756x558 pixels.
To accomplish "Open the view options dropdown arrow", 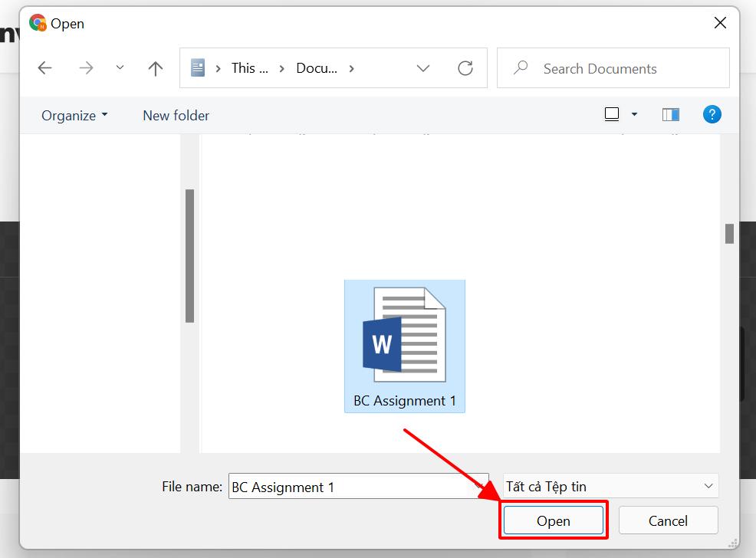I will [x=633, y=113].
